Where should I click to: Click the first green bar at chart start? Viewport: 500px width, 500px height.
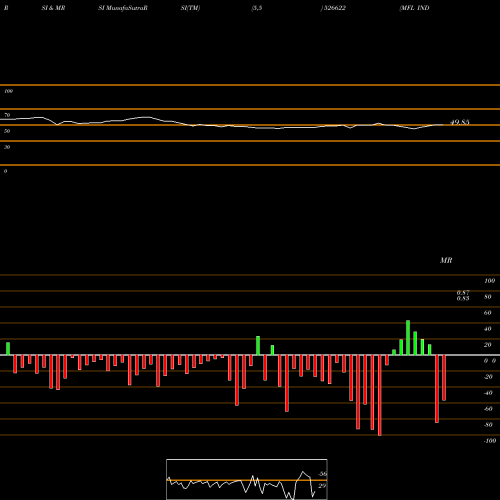8,349
